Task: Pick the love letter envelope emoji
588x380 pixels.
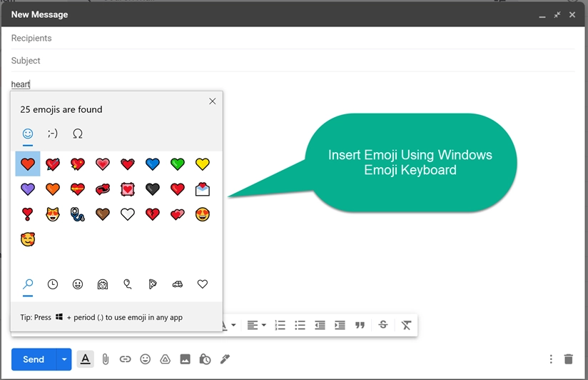Action: point(203,189)
